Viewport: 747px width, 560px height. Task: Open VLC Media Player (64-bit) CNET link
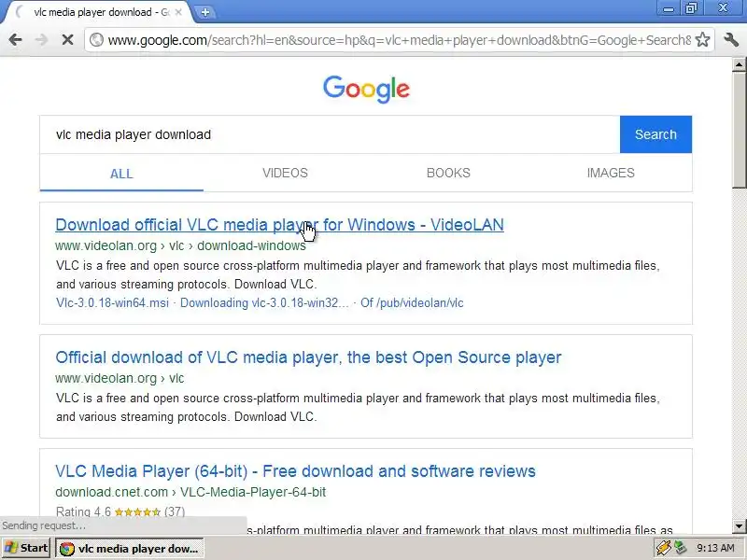tap(295, 471)
